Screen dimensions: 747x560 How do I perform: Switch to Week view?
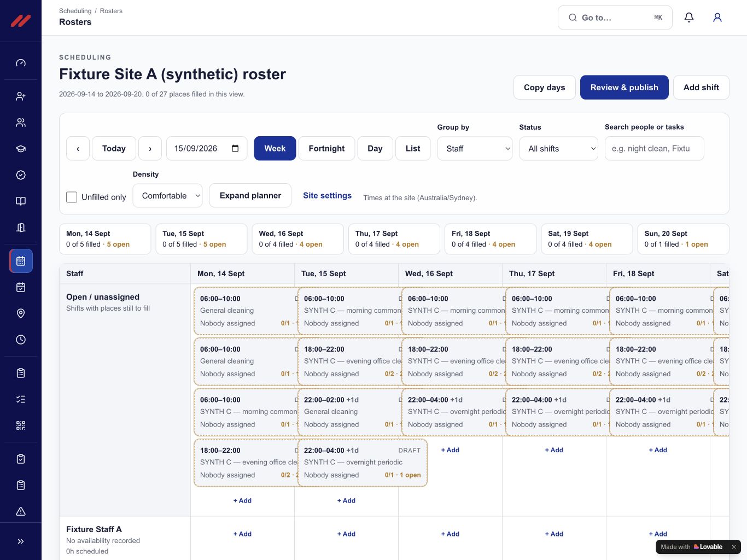coord(275,148)
